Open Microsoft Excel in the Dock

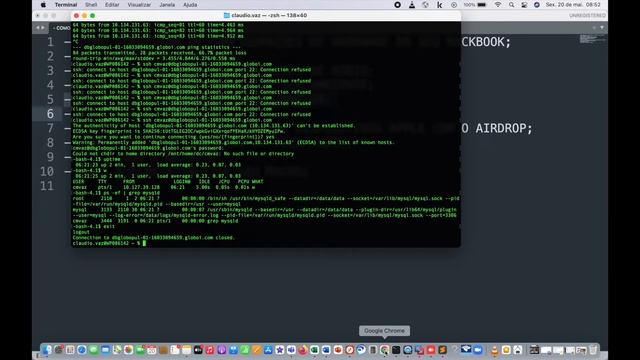click(x=315, y=350)
